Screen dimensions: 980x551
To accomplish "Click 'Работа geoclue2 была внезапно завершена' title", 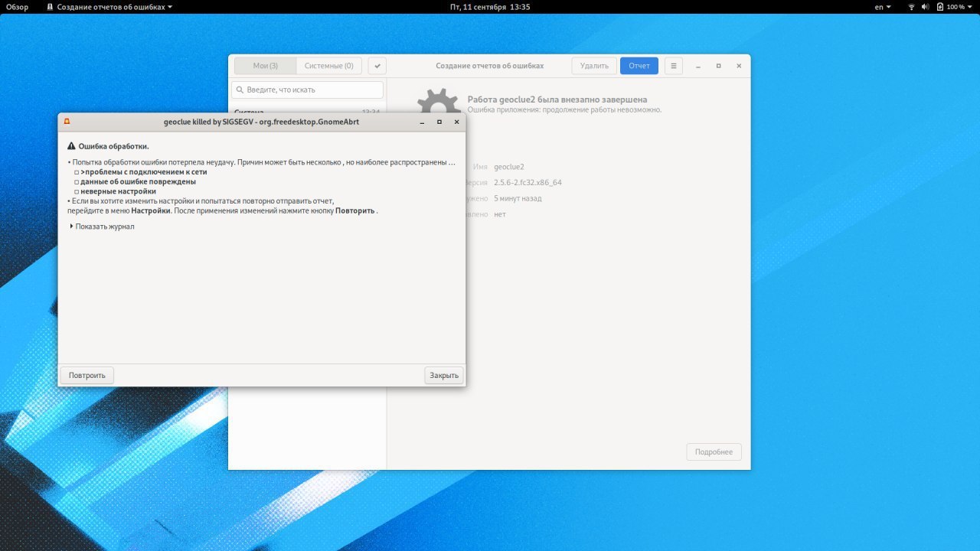I will click(557, 99).
